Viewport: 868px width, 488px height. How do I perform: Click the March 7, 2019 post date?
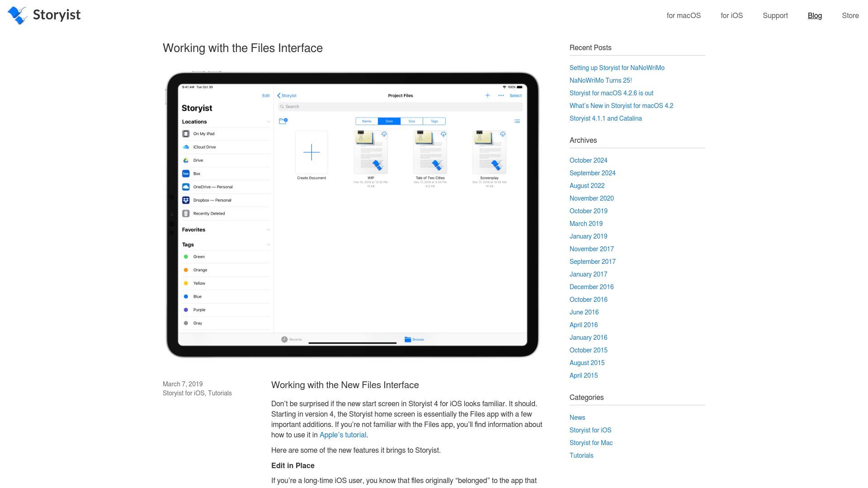click(183, 384)
